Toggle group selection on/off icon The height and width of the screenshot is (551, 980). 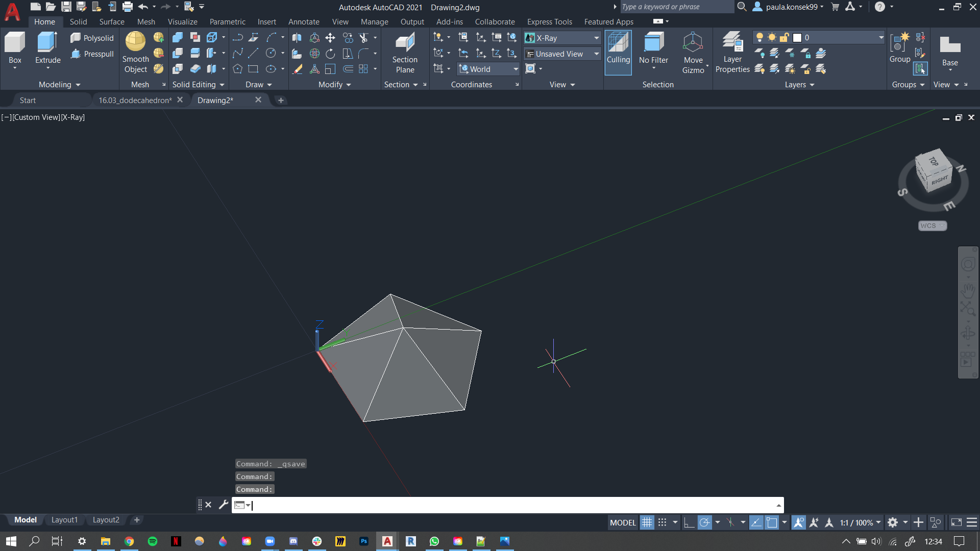pyautogui.click(x=920, y=68)
